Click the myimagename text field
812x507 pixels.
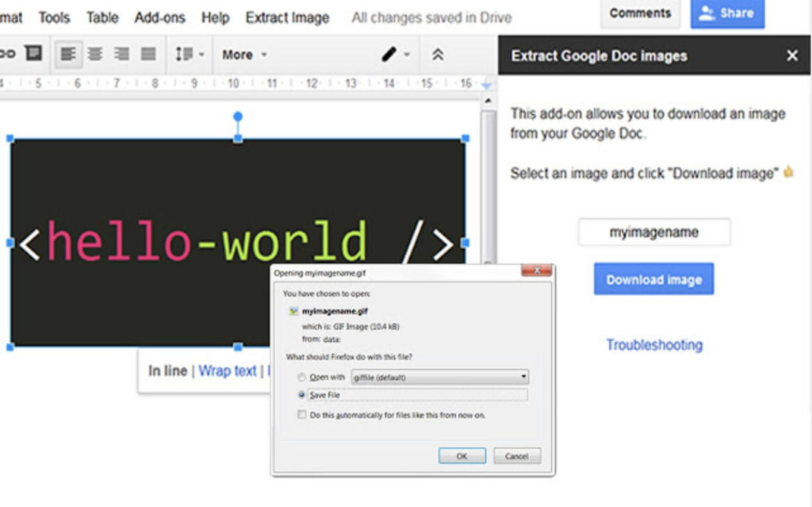(x=653, y=232)
